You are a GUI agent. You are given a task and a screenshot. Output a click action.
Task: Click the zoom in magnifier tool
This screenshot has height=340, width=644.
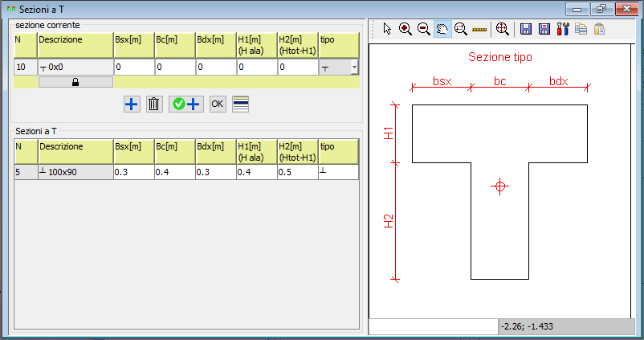(x=406, y=29)
